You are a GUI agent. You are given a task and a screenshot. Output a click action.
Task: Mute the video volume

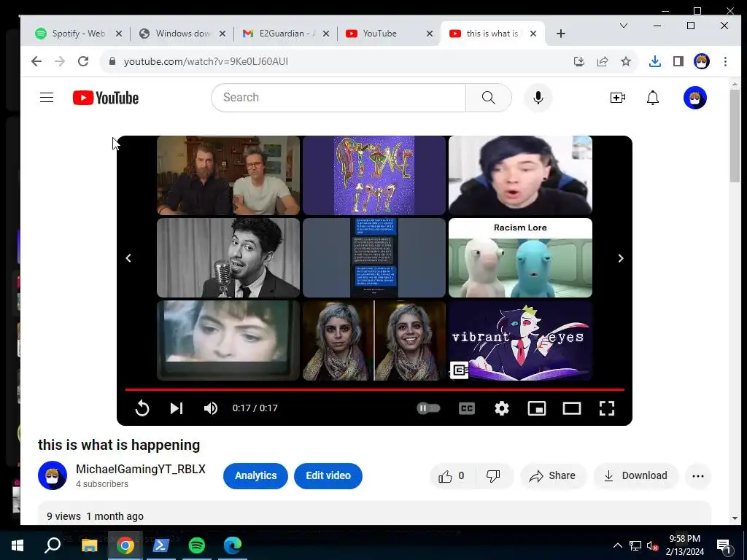(211, 408)
